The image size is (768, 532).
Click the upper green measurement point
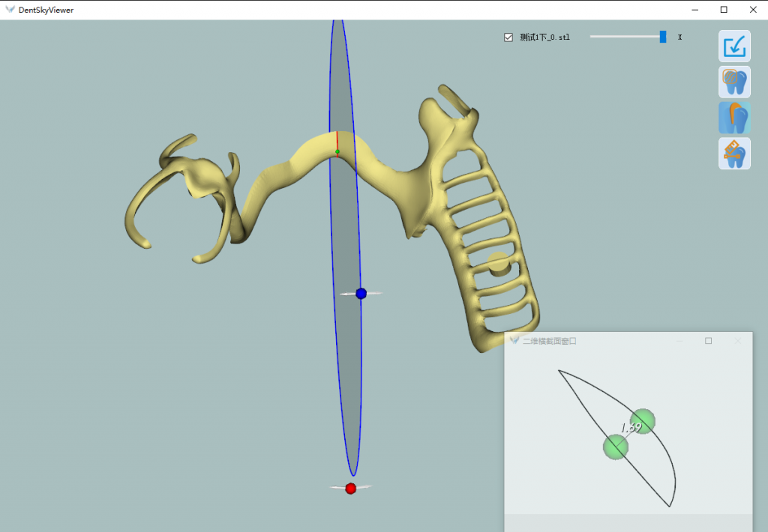coord(643,421)
